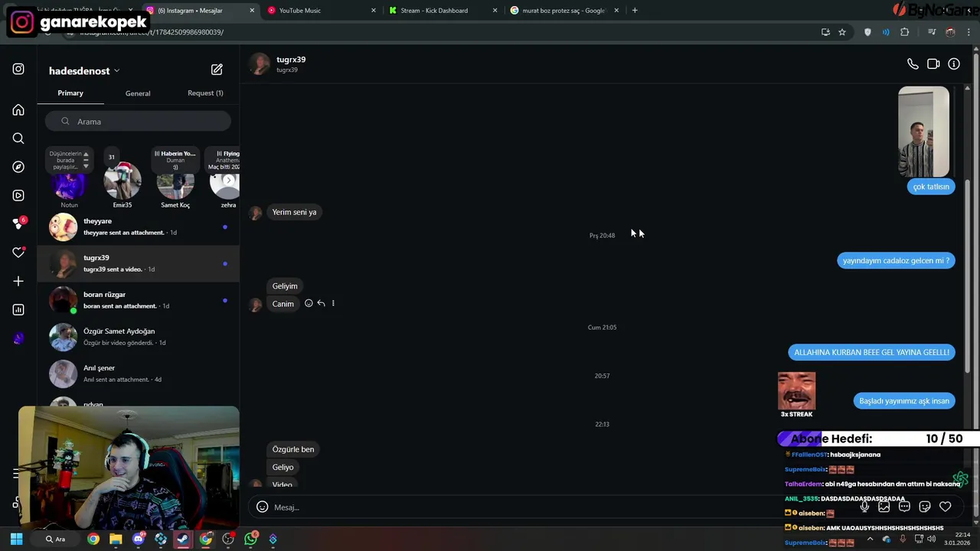This screenshot has height=551, width=980.
Task: Record a voice clip with microphone icon
Action: tap(864, 507)
